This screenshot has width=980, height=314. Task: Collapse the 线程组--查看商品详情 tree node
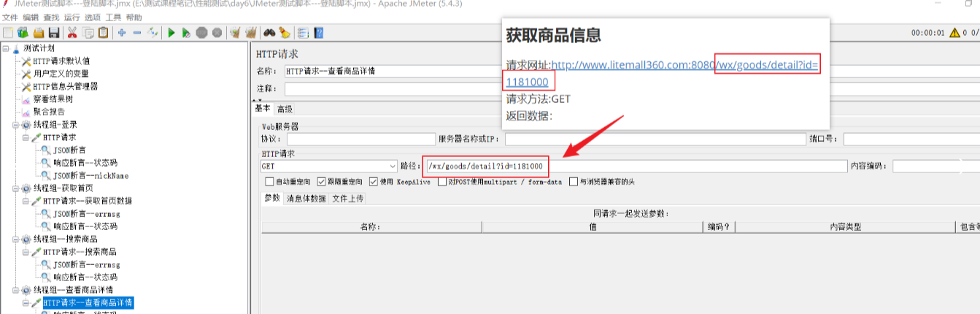click(x=16, y=290)
